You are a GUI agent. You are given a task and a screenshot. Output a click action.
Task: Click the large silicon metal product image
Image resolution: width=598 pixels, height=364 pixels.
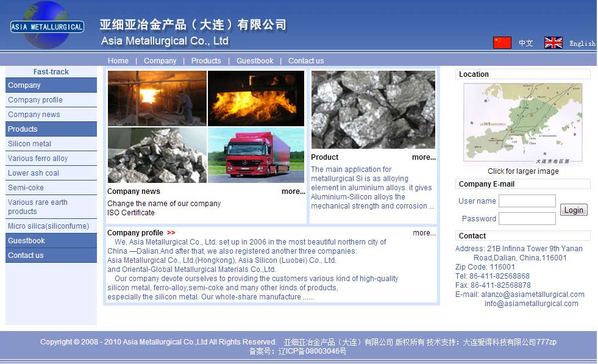[373, 110]
